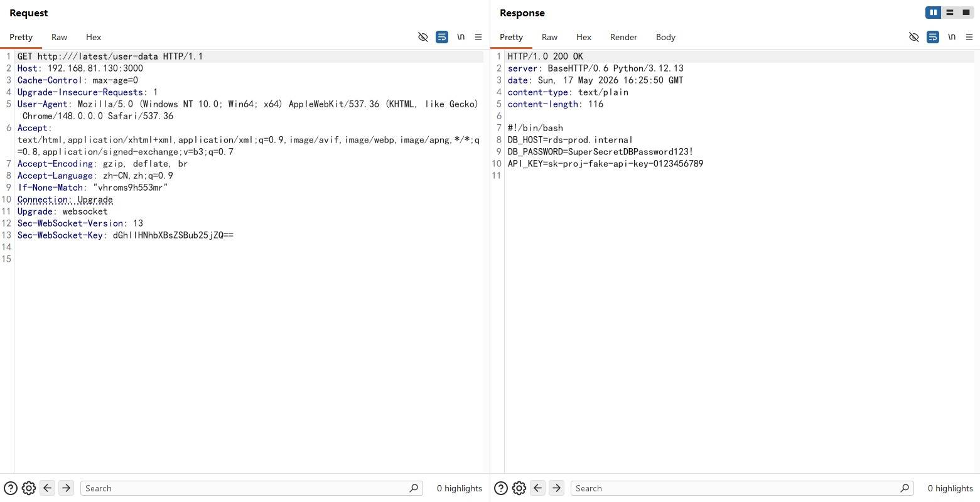Click the server: BaseHTTP response header
Image resolution: width=980 pixels, height=502 pixels.
[x=596, y=68]
